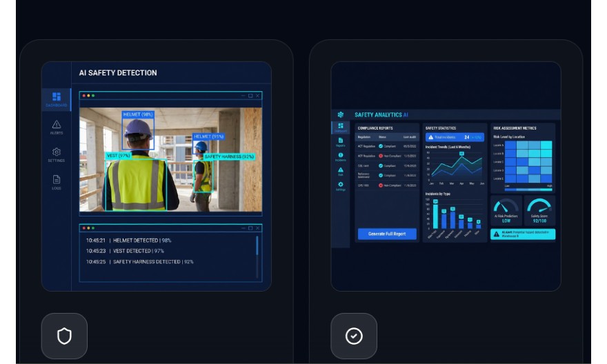Select log entry 10:45:25 SAFETY HARNESS DETECTED
This screenshot has height=364, width=607.
[x=140, y=262]
